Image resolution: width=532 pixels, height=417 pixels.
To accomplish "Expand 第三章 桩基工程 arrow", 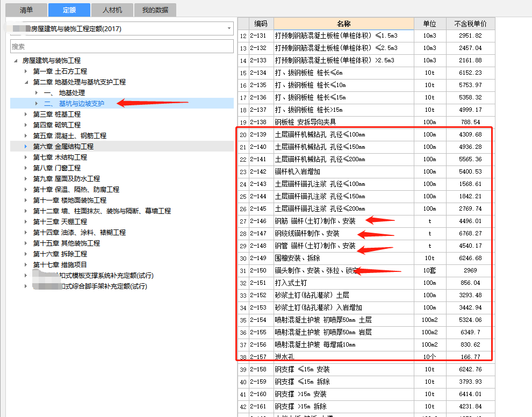I will [26, 114].
